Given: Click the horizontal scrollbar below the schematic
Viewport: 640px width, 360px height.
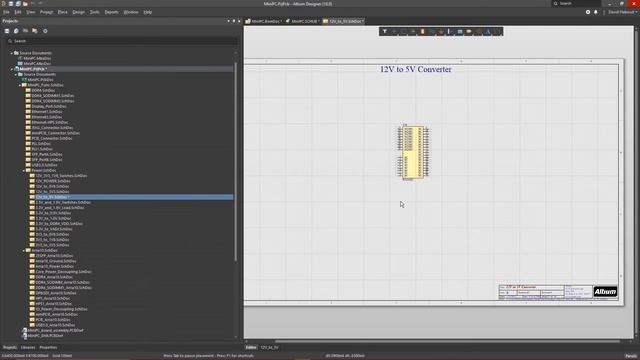Looking at the screenshot, I should point(447,341).
